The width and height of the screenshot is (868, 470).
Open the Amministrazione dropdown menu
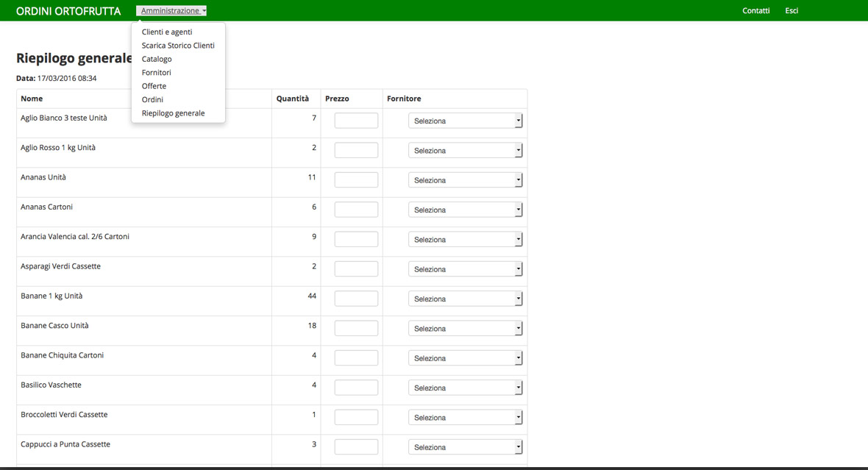[171, 11]
